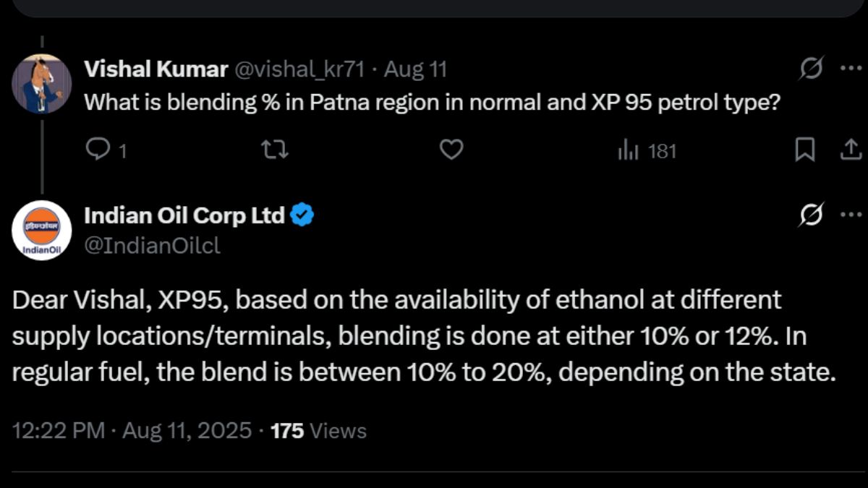The image size is (868, 488).
Task: Click Grok icon on Indian Oil's reply
Action: [811, 215]
